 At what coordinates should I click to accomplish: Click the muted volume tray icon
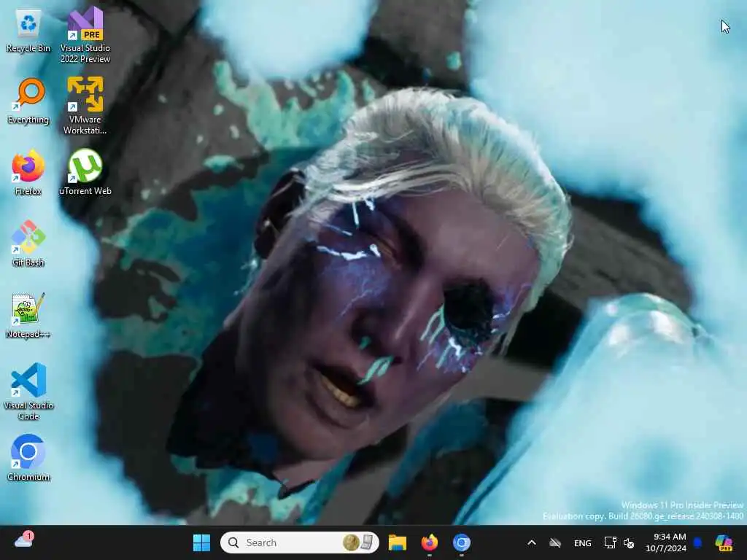[x=629, y=542]
